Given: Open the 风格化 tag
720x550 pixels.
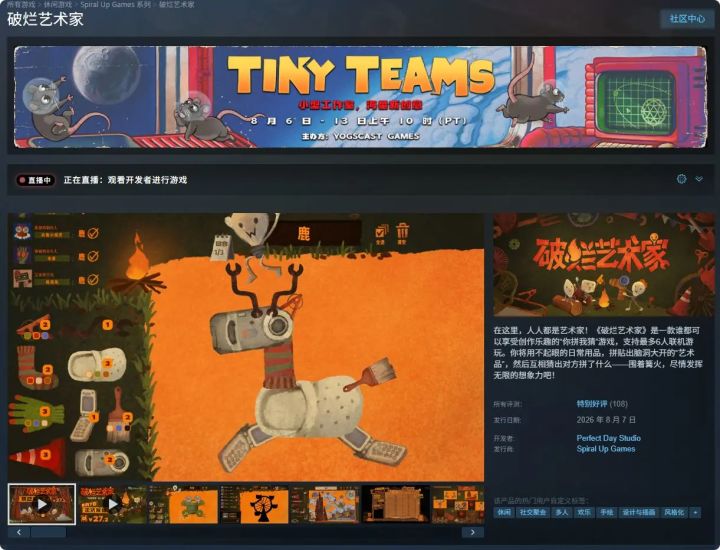Looking at the screenshot, I should coord(674,512).
